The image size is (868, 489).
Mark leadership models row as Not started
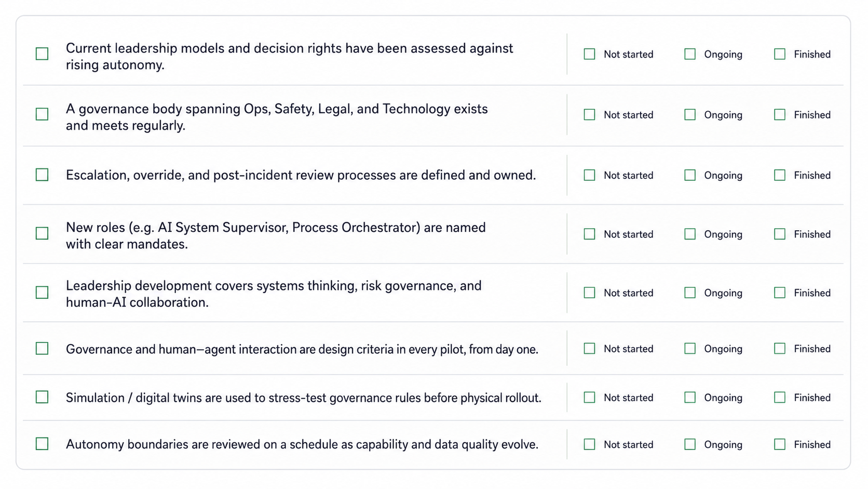pos(589,54)
